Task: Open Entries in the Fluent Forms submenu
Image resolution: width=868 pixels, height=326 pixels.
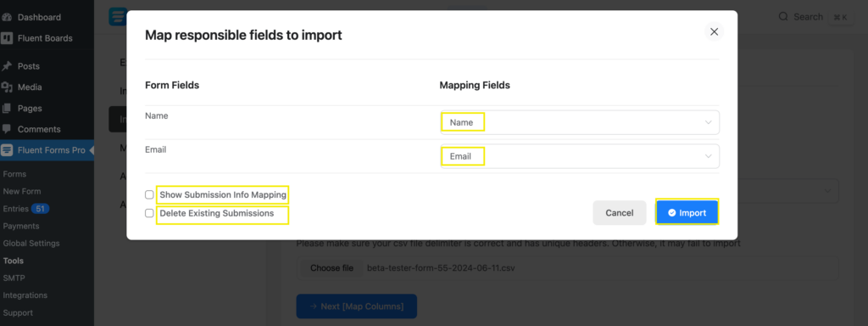Action: tap(15, 209)
